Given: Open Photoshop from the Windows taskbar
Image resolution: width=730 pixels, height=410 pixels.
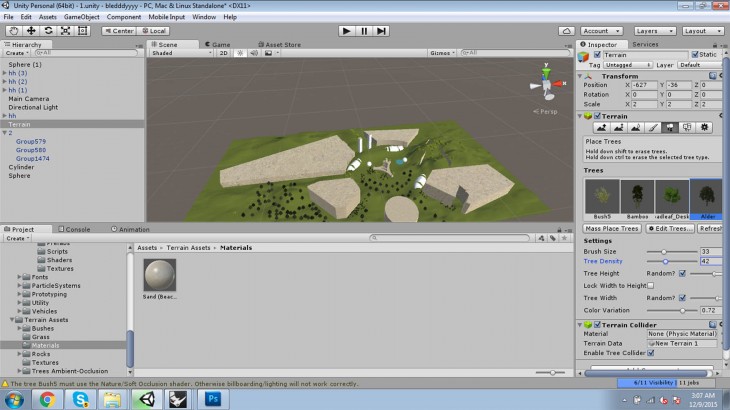Looking at the screenshot, I should pyautogui.click(x=211, y=399).
